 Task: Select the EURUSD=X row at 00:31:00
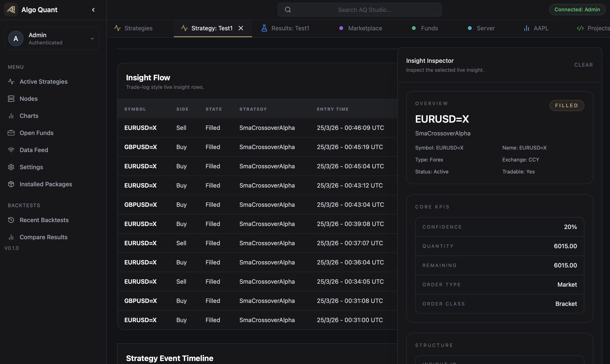257,320
